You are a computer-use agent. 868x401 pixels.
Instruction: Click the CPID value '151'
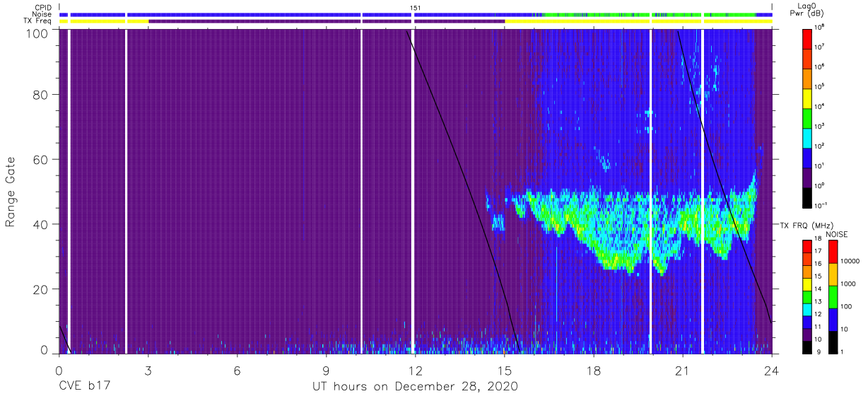[416, 8]
